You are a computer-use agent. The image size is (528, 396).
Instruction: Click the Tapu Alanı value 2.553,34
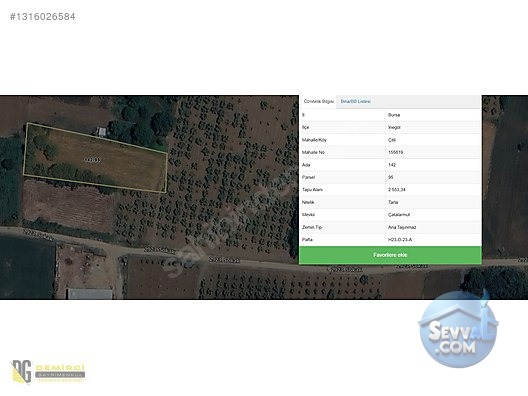pyautogui.click(x=397, y=190)
